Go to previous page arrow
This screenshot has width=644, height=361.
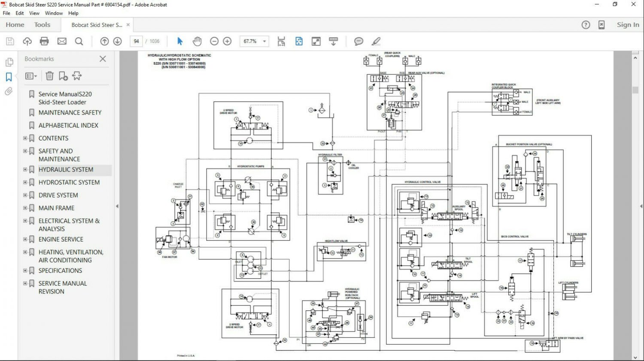click(104, 41)
